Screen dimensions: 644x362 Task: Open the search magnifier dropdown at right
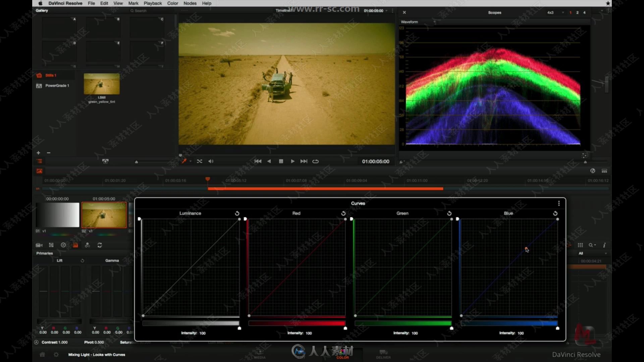(x=592, y=245)
